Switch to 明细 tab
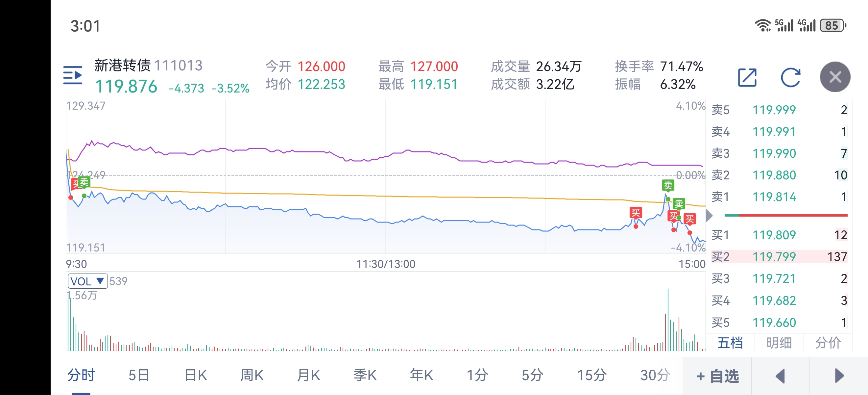Viewport: 868px width, 395px height. tap(779, 343)
